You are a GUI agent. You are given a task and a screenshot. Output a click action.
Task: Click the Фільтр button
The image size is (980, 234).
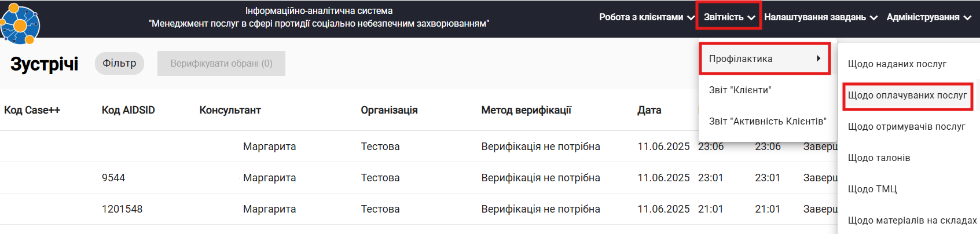pos(119,63)
